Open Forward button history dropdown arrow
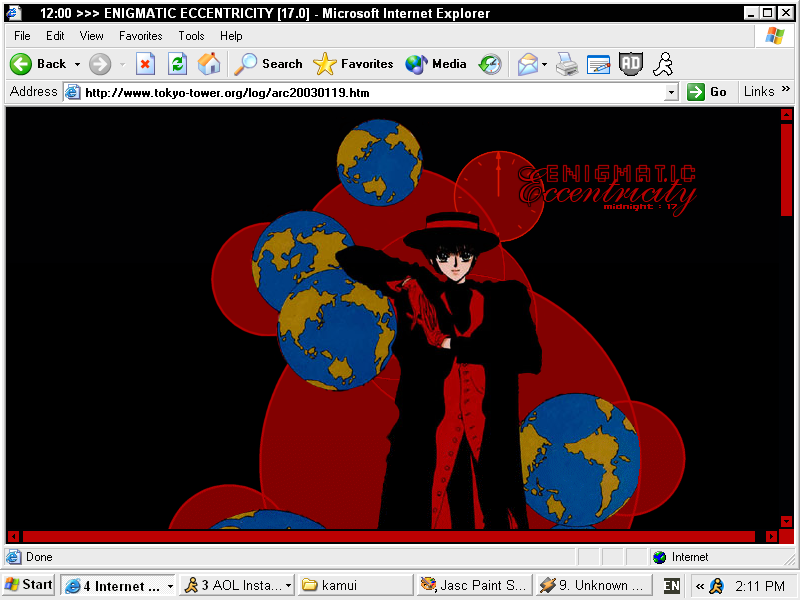 click(x=122, y=64)
